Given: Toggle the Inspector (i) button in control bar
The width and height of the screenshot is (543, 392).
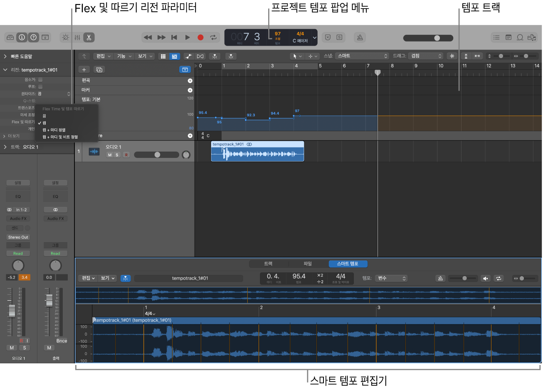Looking at the screenshot, I should coord(22,37).
